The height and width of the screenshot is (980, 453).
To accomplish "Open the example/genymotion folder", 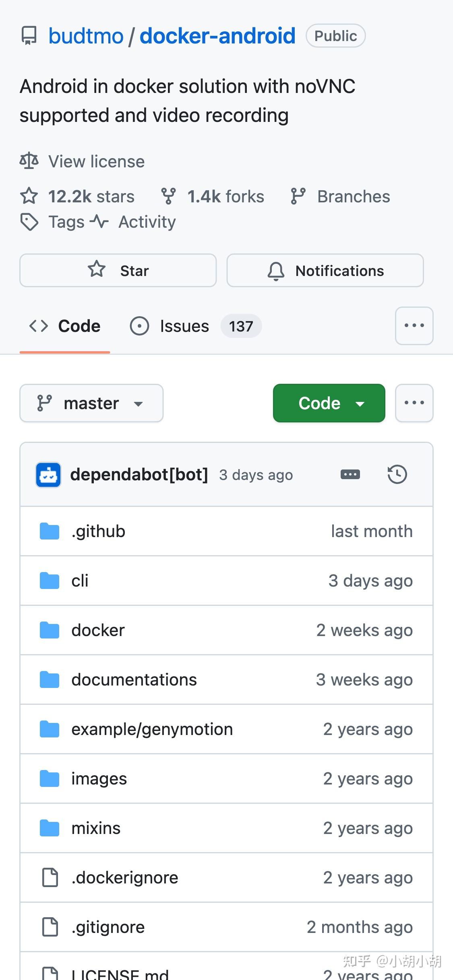I will 152,729.
